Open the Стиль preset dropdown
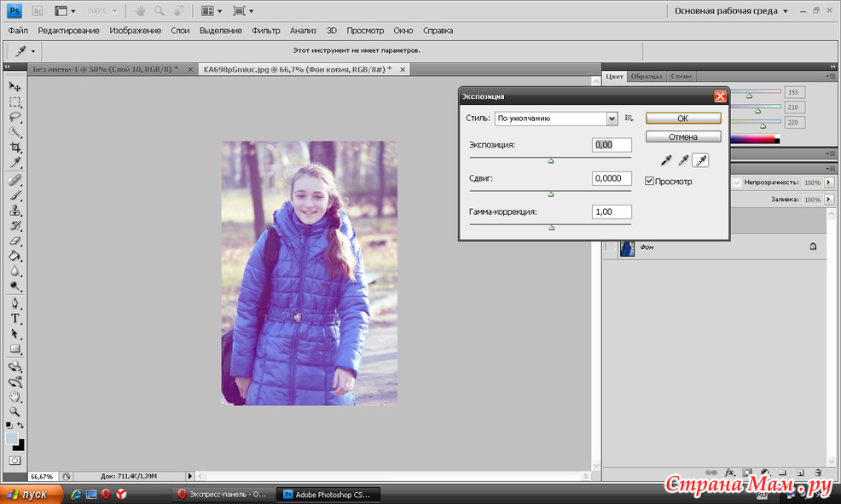This screenshot has height=504, width=841. (x=612, y=119)
